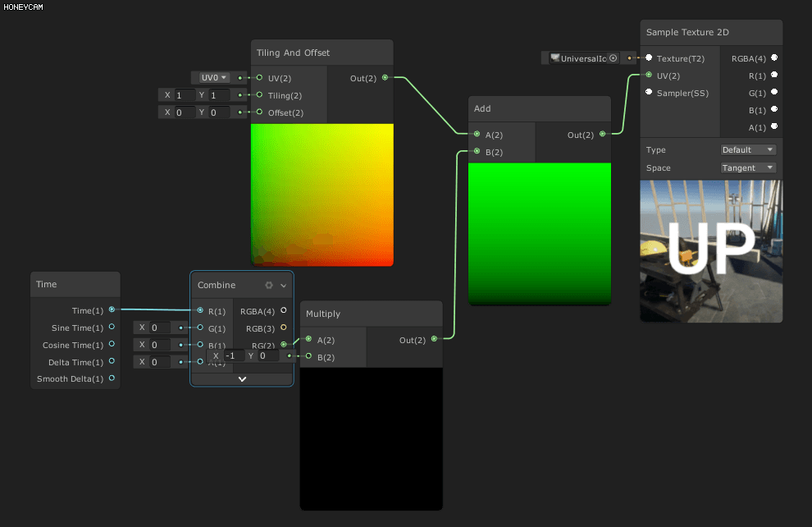
Task: Click the UP texture preview thumbnail
Action: coord(710,250)
